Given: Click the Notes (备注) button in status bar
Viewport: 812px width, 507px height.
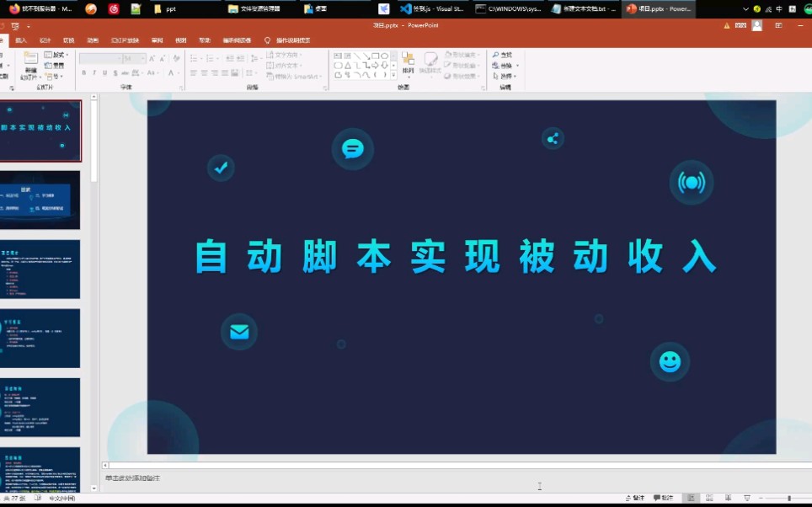Looking at the screenshot, I should [637, 497].
